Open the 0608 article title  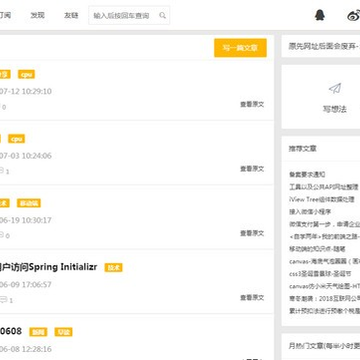pos(11,331)
